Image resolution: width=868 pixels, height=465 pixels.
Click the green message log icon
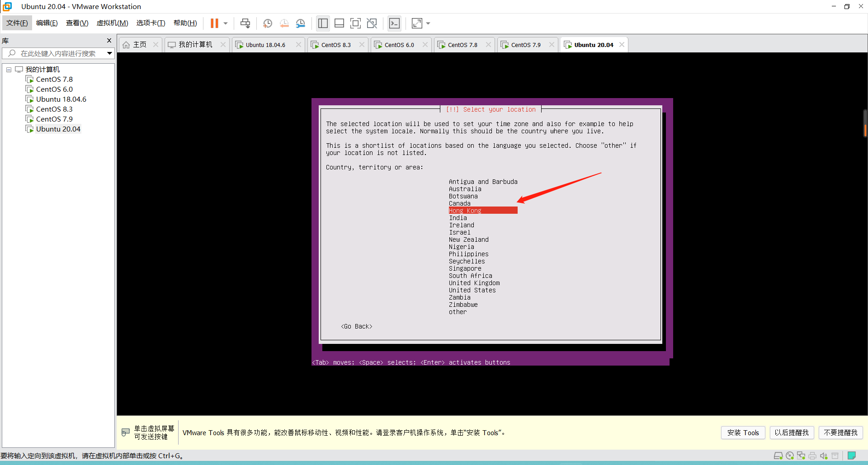point(852,456)
